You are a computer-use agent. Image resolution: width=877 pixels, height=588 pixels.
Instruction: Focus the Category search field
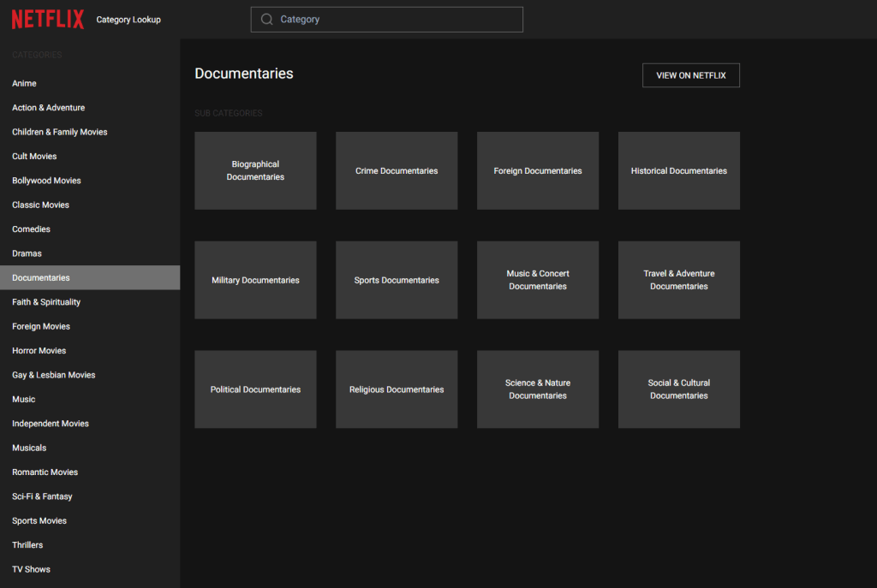point(394,20)
